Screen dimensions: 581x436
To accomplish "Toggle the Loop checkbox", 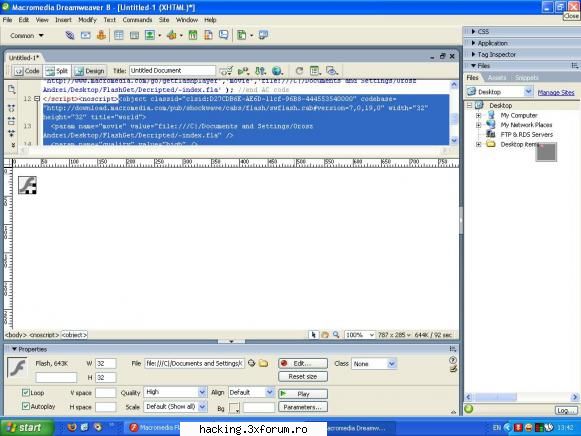I will (x=26, y=392).
